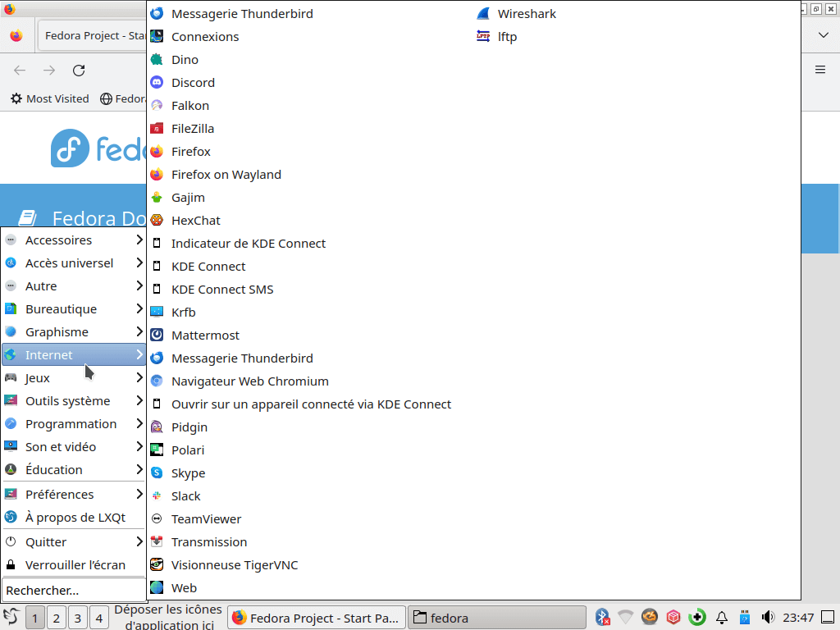Start Transmission torrent client
Screen dimensions: 840x630
199,543
